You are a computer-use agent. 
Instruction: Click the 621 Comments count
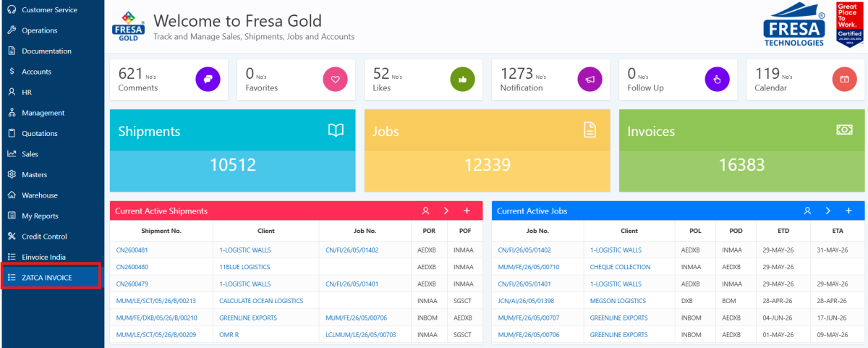pyautogui.click(x=131, y=73)
